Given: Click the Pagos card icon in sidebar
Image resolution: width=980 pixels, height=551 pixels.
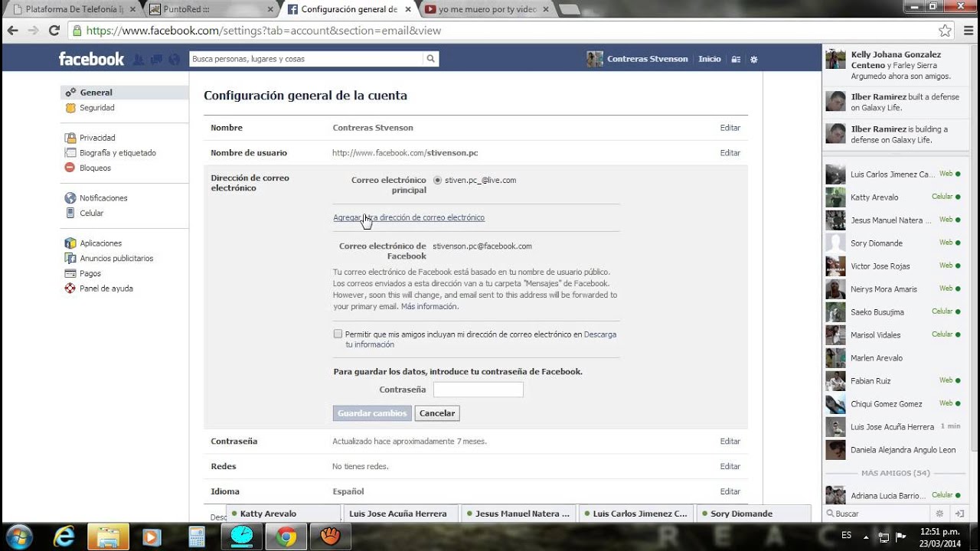Looking at the screenshot, I should tap(70, 273).
